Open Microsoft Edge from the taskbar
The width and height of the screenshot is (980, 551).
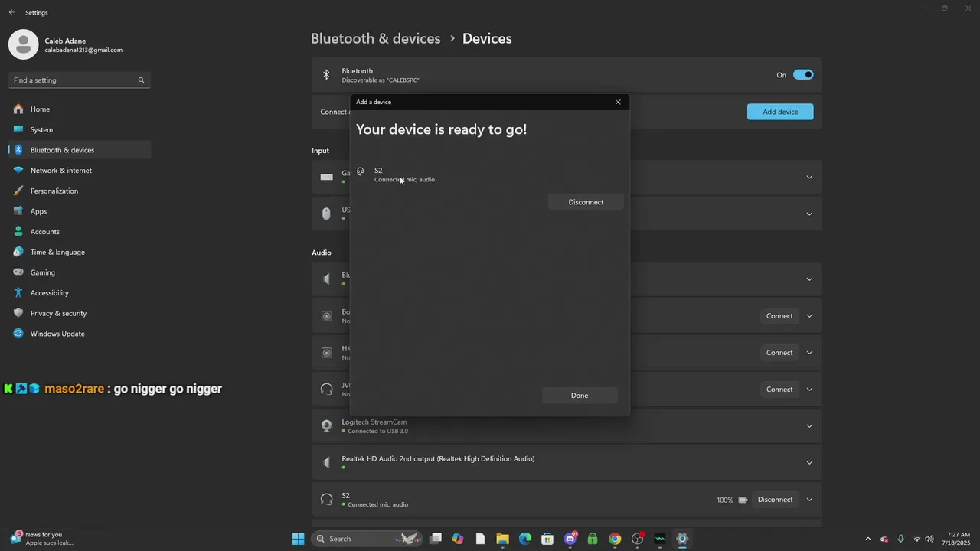click(525, 539)
